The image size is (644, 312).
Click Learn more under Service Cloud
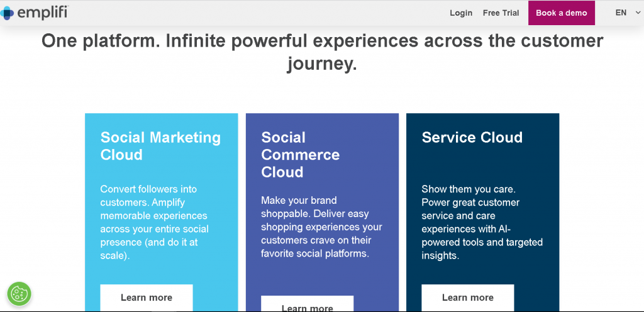(467, 298)
